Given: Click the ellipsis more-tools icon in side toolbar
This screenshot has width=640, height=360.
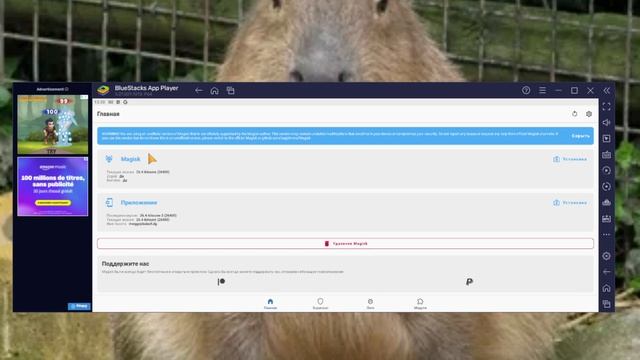Looking at the screenshot, I should pos(607,235).
